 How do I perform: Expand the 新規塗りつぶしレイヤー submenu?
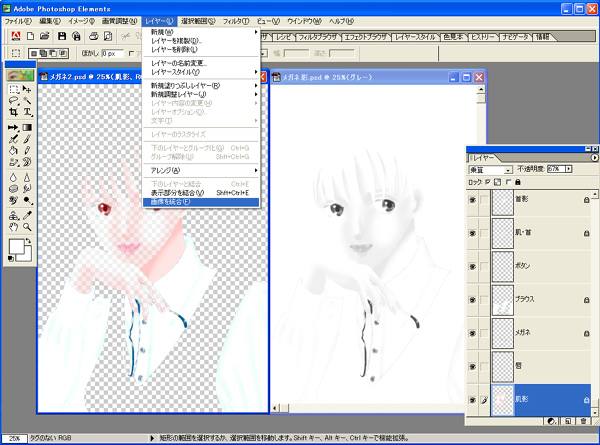point(201,85)
